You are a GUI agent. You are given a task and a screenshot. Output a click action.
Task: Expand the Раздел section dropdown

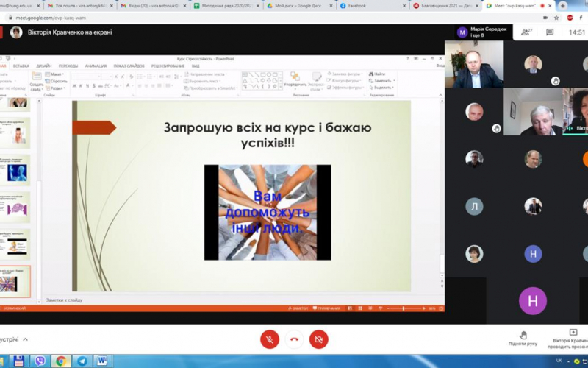pos(56,88)
